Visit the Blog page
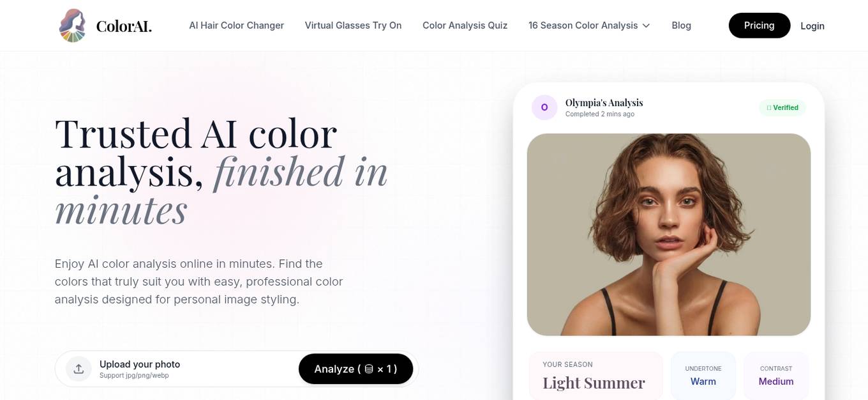Viewport: 868px width, 400px height. pos(681,26)
